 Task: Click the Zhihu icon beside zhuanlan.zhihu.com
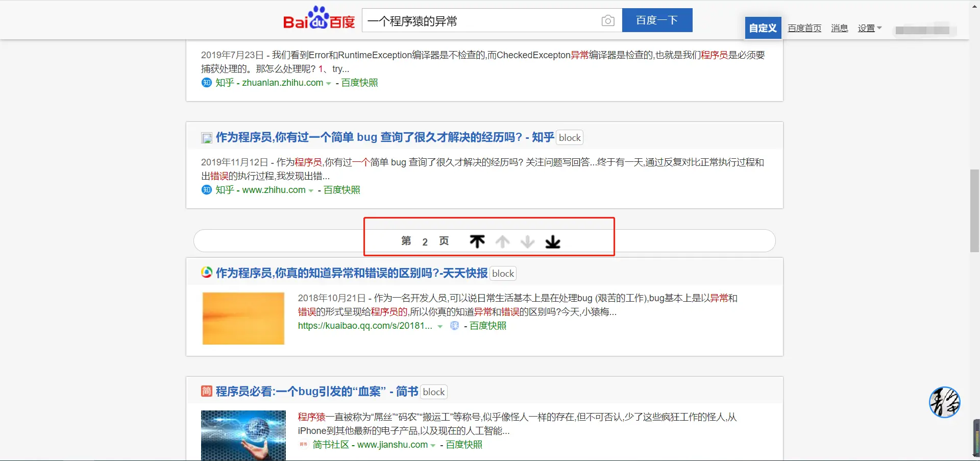[206, 82]
